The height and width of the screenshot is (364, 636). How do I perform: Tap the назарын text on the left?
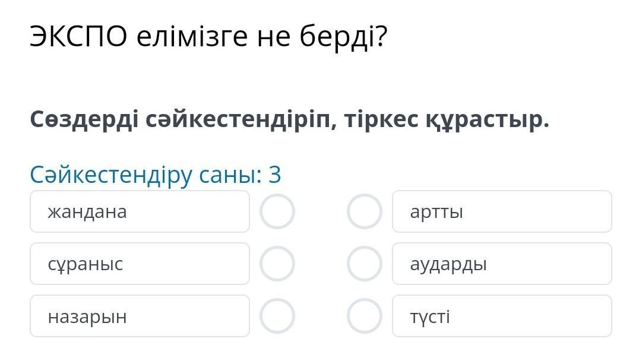pos(87,316)
